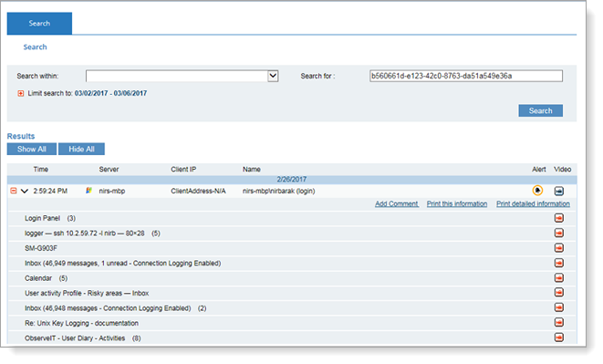Viewport: 603px width, 364px height.
Task: Click the Search for input field
Action: click(x=466, y=76)
